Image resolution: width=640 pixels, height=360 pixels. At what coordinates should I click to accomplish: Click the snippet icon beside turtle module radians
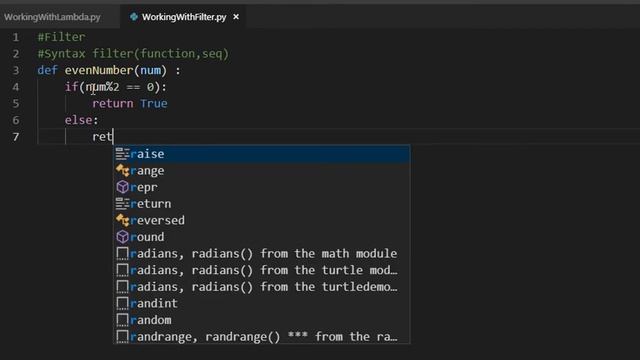click(x=122, y=270)
